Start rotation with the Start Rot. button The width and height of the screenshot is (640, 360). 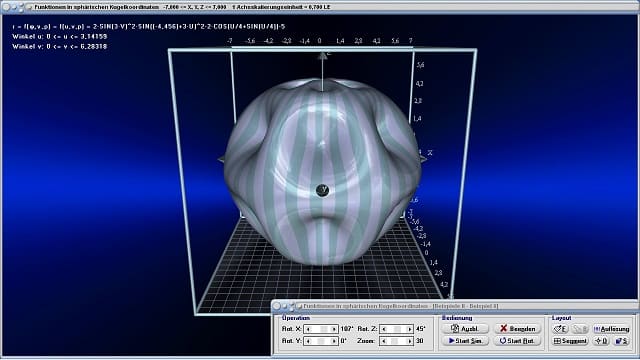[517, 340]
